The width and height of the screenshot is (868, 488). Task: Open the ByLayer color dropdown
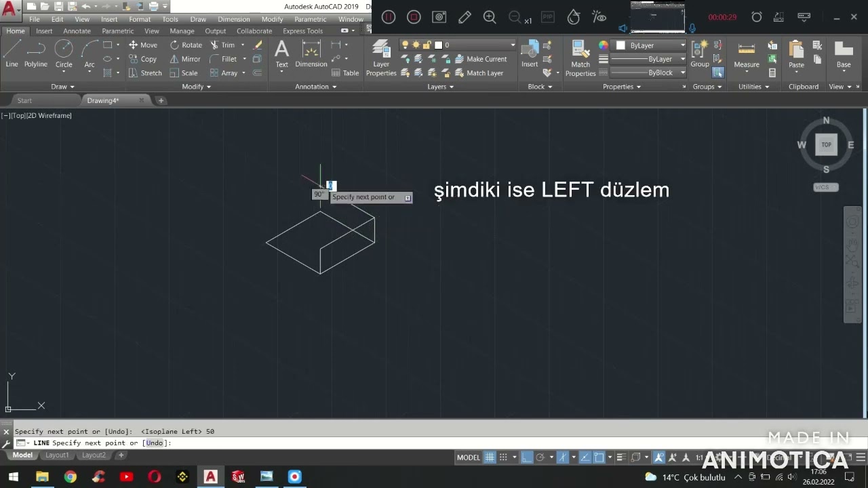tap(683, 45)
